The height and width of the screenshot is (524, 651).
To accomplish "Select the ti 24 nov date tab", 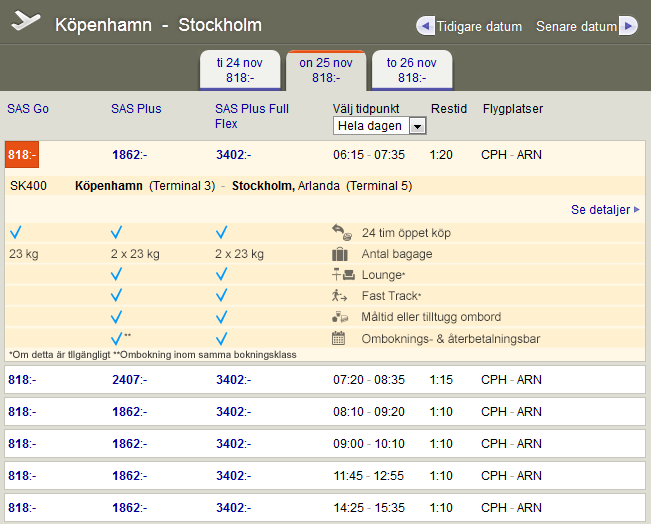I will coord(240,69).
